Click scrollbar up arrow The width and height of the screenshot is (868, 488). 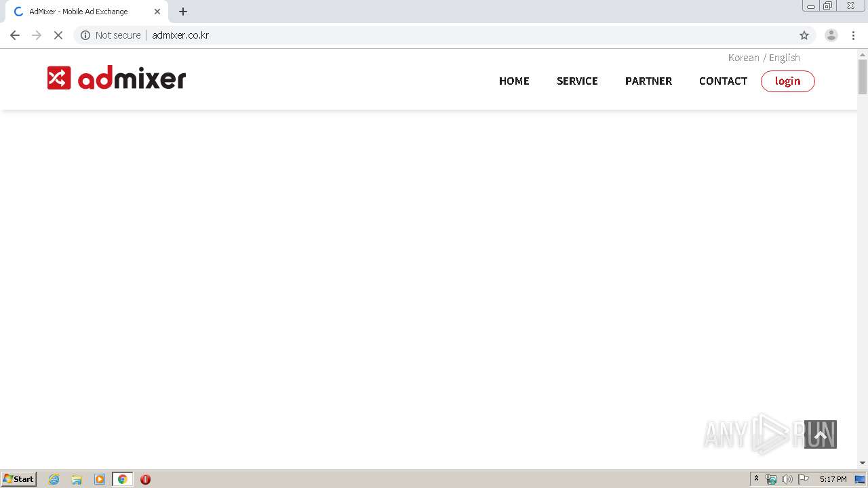pyautogui.click(x=863, y=54)
